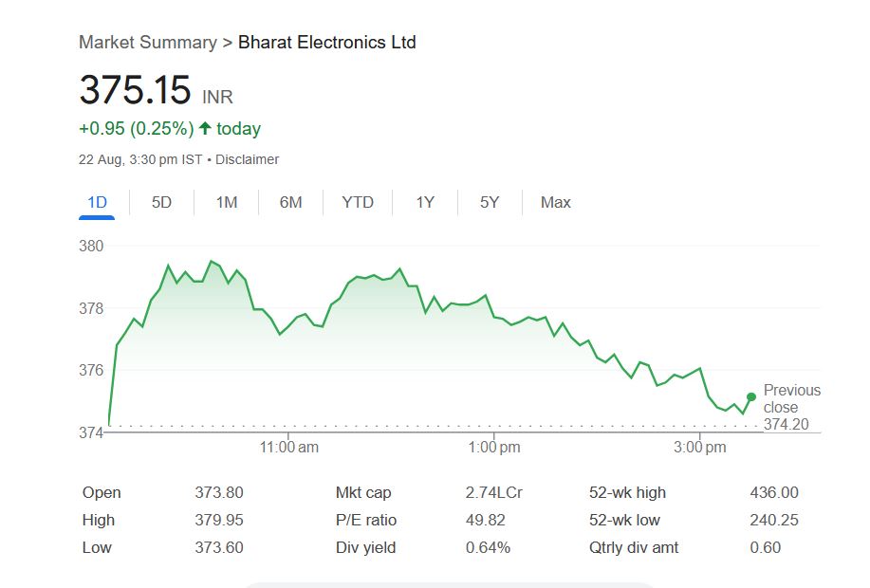
Task: Click the P/E ratio value 49.82
Action: pos(486,520)
